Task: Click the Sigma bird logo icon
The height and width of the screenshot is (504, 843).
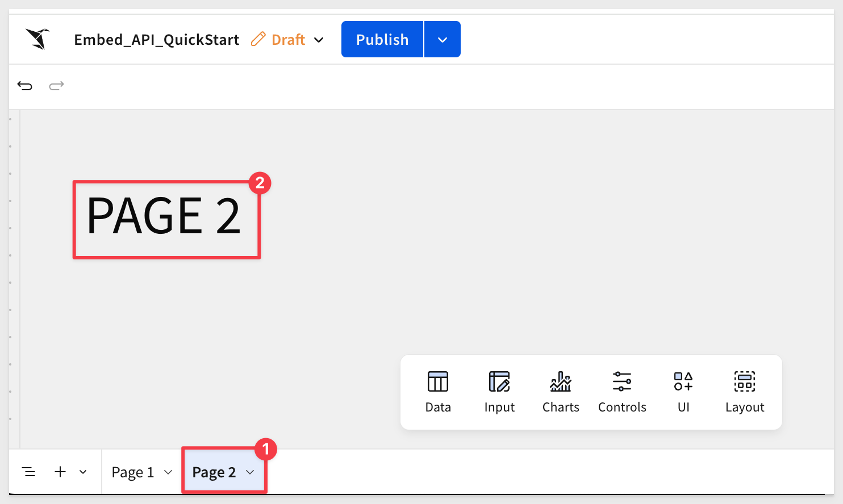Action: tap(37, 39)
